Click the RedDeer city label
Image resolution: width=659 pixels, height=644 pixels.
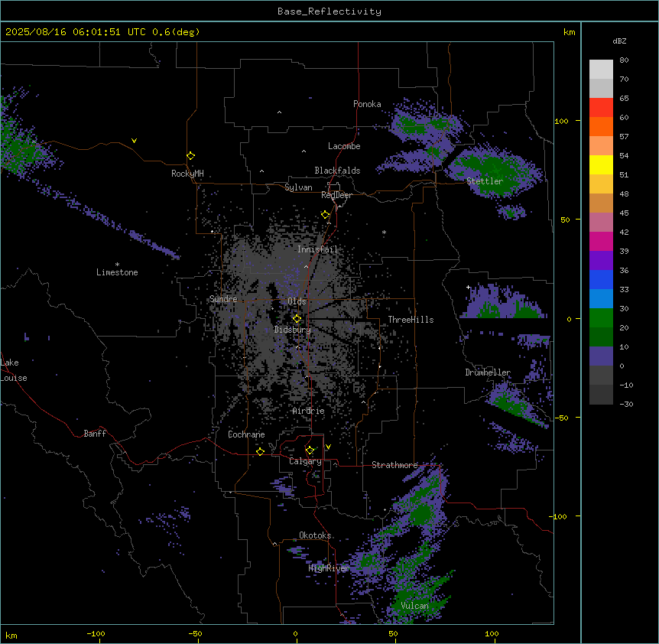[336, 195]
